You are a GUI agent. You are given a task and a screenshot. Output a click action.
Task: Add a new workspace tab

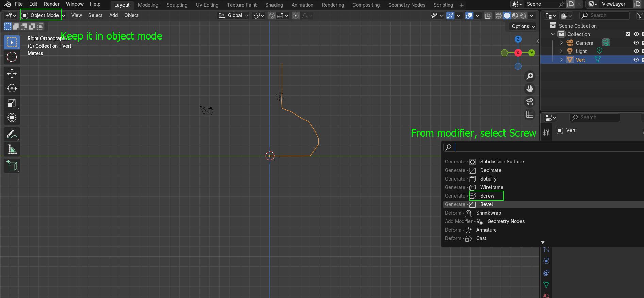[x=461, y=5]
